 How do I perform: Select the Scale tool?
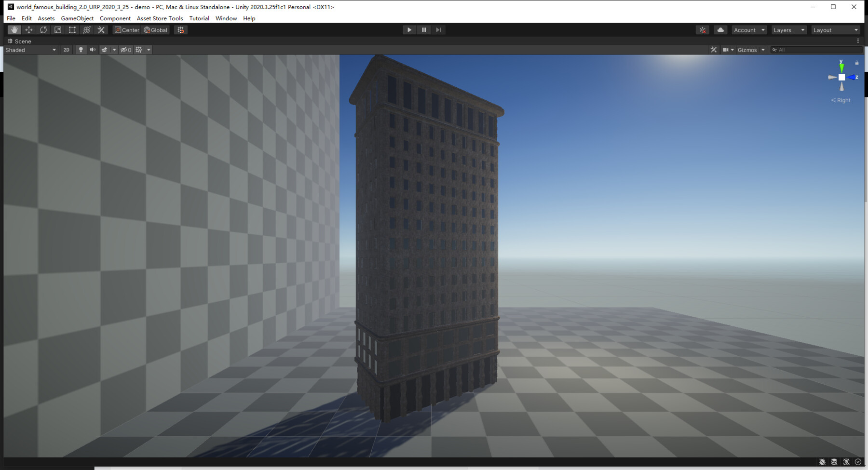[57, 29]
